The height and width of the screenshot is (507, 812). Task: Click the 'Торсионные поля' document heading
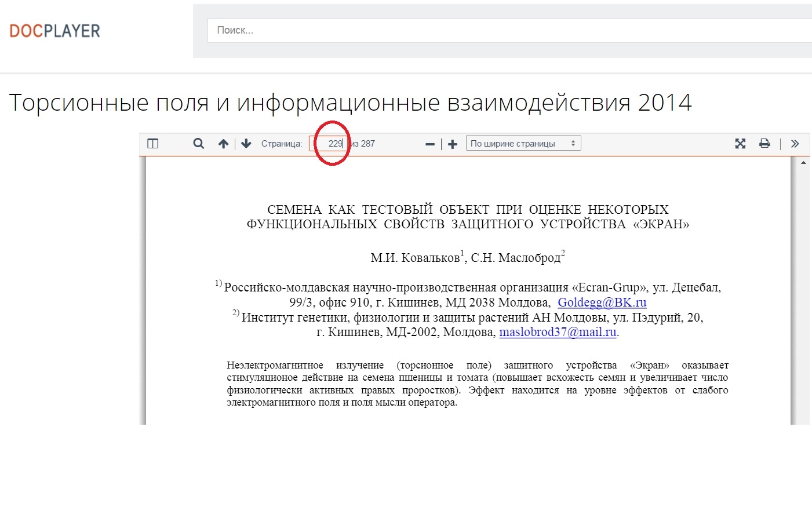(x=350, y=103)
